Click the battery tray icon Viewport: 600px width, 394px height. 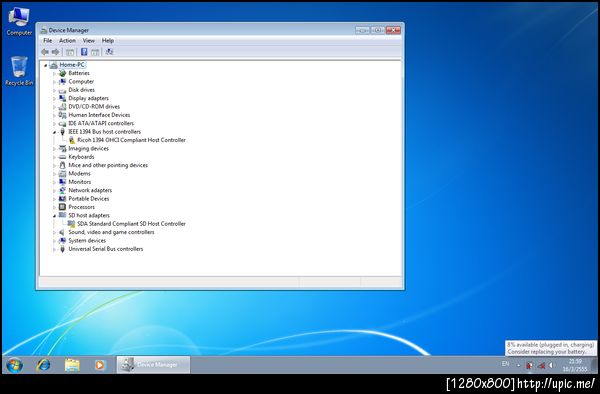[x=530, y=365]
